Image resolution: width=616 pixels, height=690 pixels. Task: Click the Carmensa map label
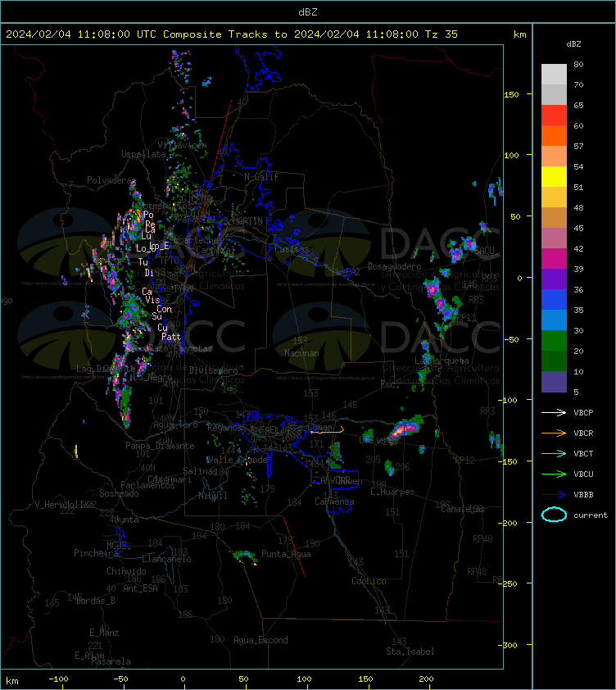click(334, 502)
